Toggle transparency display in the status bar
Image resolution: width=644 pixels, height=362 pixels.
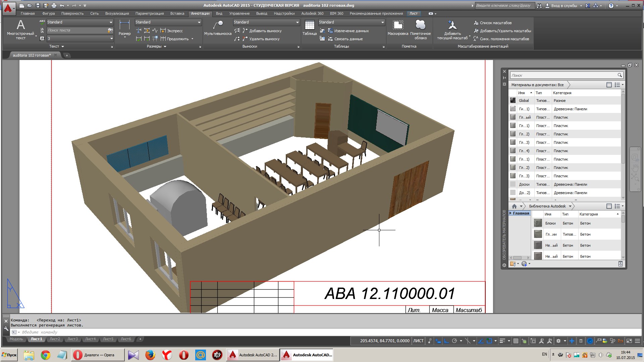tap(516, 341)
